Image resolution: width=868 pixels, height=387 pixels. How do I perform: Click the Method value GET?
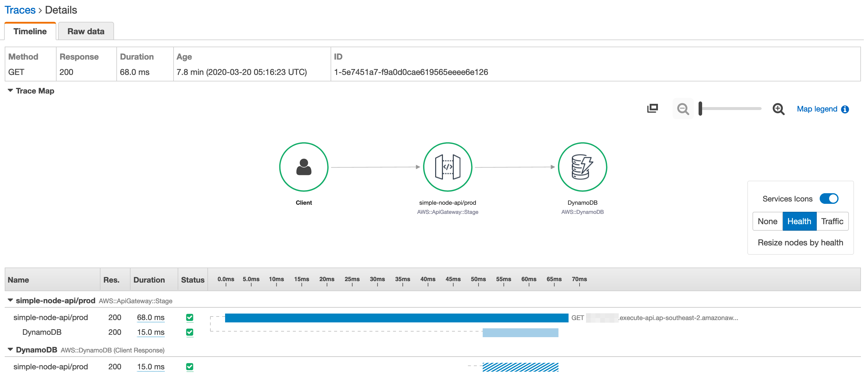click(x=16, y=72)
